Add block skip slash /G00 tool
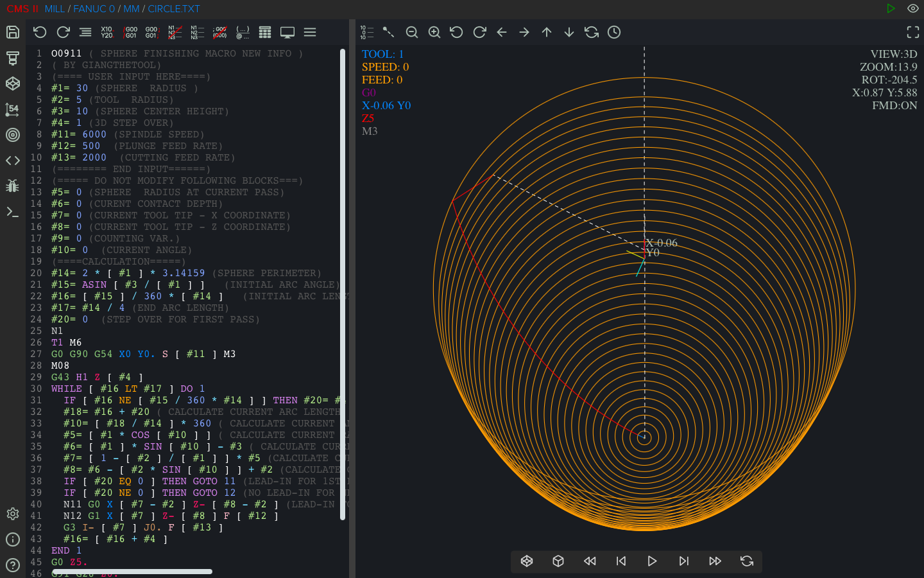 [130, 32]
